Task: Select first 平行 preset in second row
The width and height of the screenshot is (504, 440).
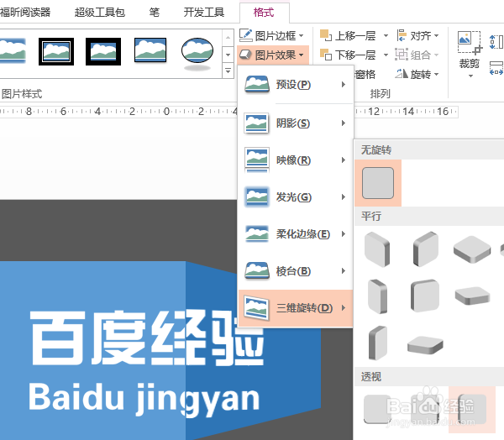Action: pyautogui.click(x=377, y=296)
